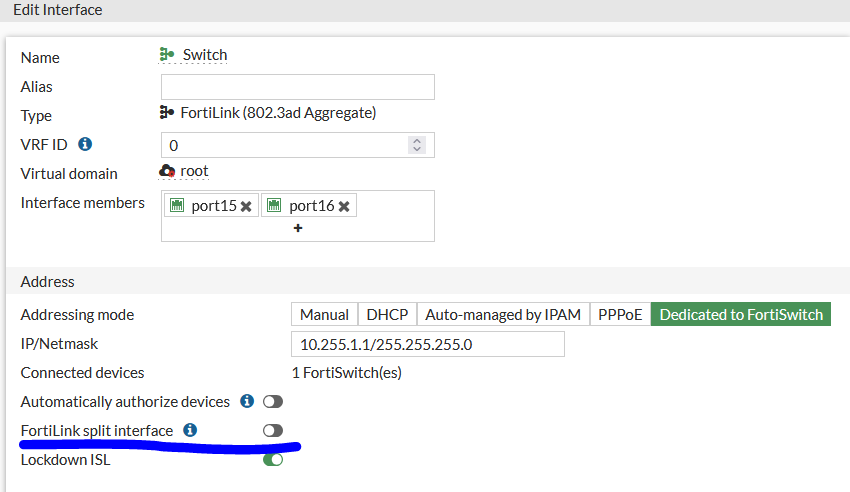Click the root virtual domain icon
The image size is (850, 492).
(x=167, y=171)
